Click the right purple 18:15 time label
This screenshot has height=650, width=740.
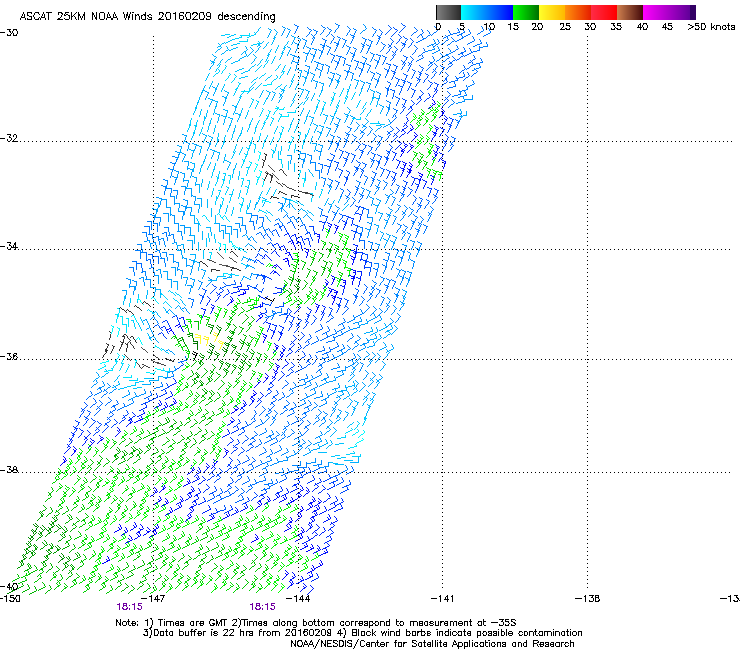[262, 607]
